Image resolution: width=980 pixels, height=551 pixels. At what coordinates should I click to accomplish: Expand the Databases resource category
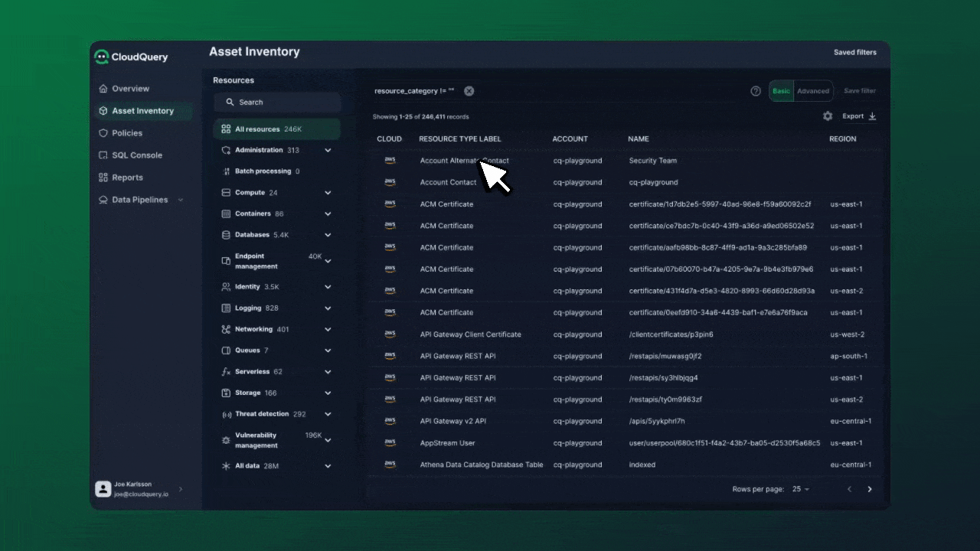tap(328, 235)
